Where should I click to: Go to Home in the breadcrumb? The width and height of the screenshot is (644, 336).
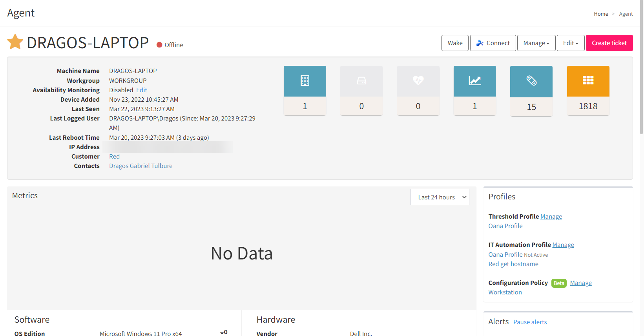601,14
